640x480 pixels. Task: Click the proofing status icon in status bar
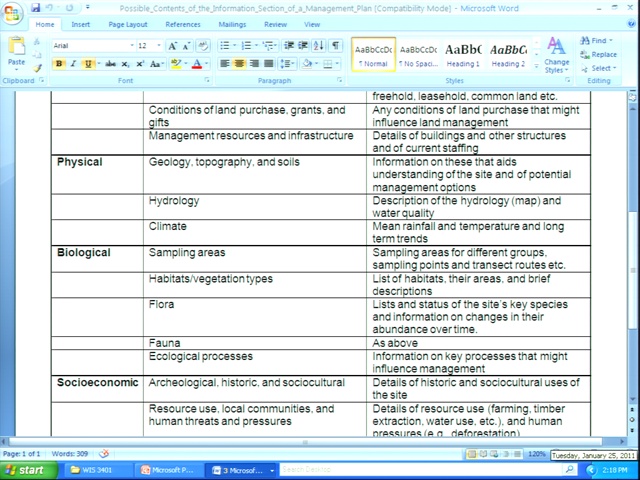tap(104, 453)
